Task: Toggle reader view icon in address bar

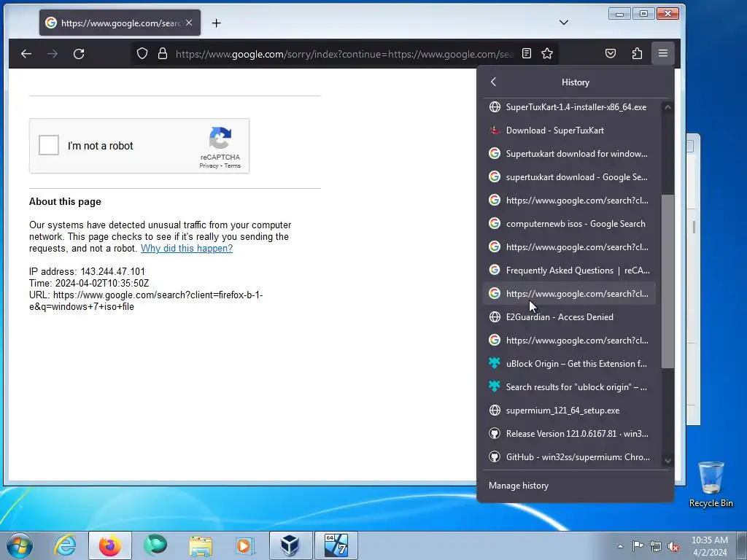Action: point(527,53)
